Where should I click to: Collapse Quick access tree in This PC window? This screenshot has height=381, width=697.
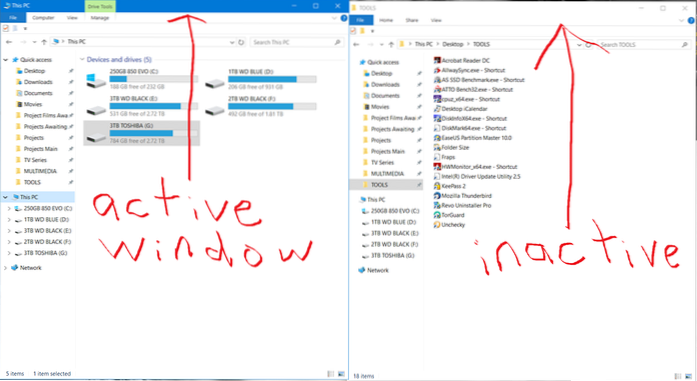coord(5,60)
